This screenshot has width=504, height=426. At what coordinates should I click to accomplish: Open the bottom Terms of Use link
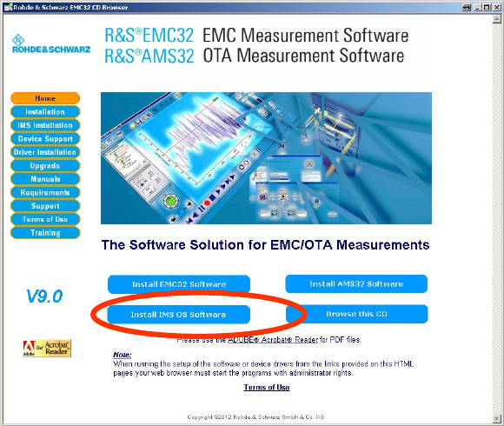point(267,388)
